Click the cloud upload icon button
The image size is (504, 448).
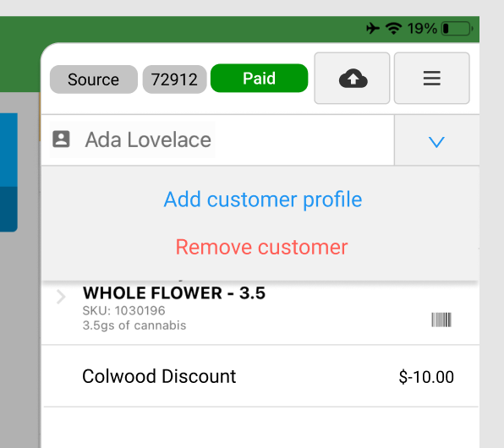[352, 78]
